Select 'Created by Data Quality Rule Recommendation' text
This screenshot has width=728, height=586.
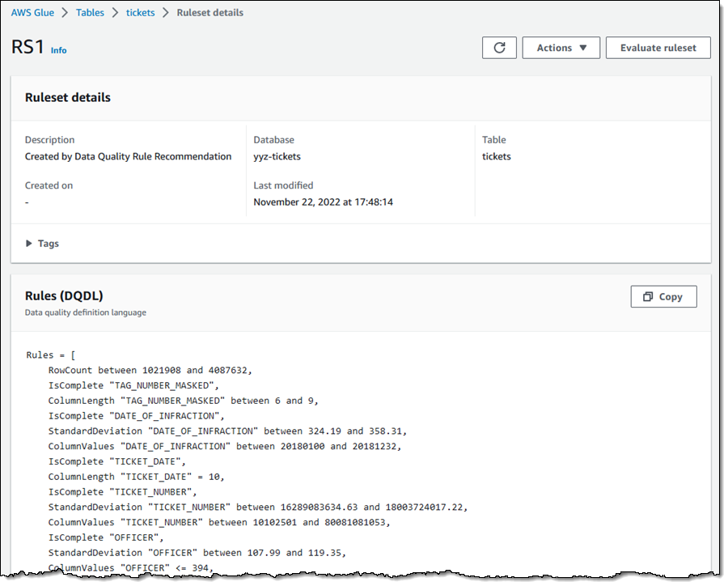tap(128, 156)
